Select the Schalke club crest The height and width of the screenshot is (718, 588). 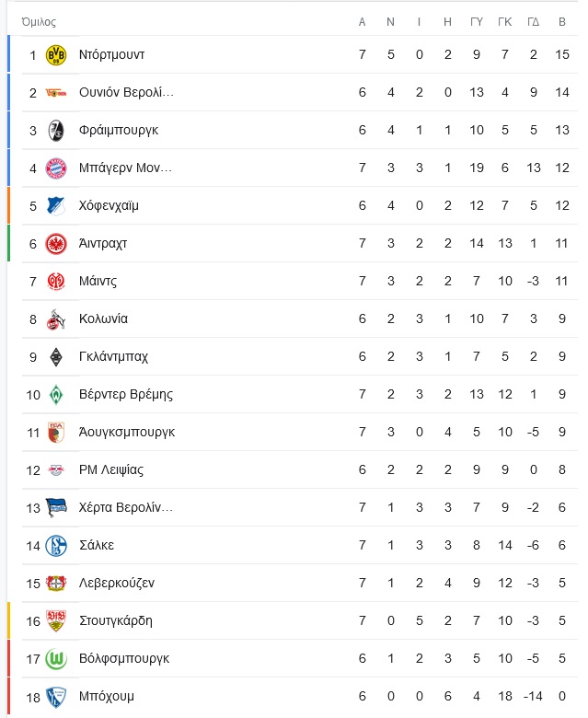56,545
